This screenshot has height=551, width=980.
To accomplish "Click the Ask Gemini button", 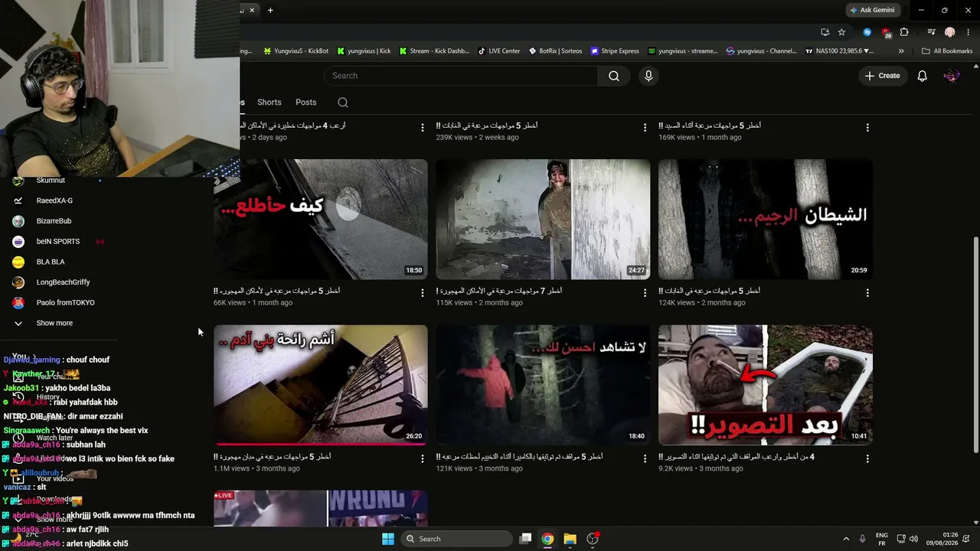I will (x=871, y=10).
